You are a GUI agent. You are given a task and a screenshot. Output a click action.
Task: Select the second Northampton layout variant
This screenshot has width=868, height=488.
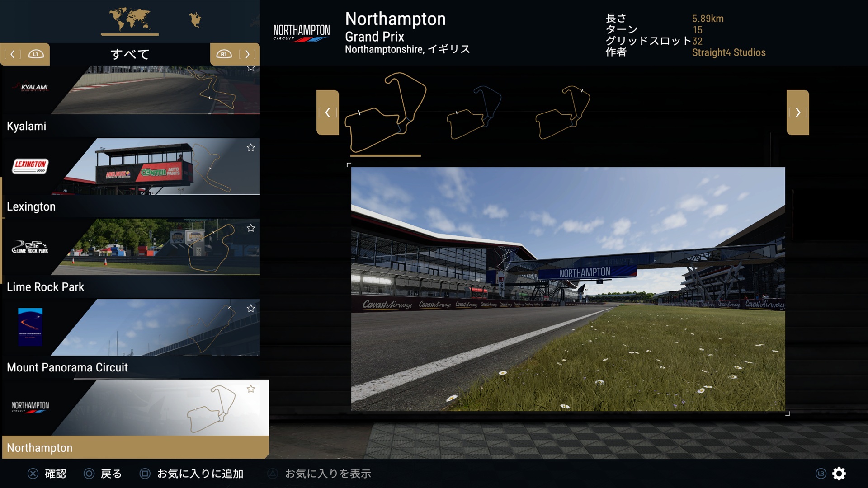coord(474,113)
